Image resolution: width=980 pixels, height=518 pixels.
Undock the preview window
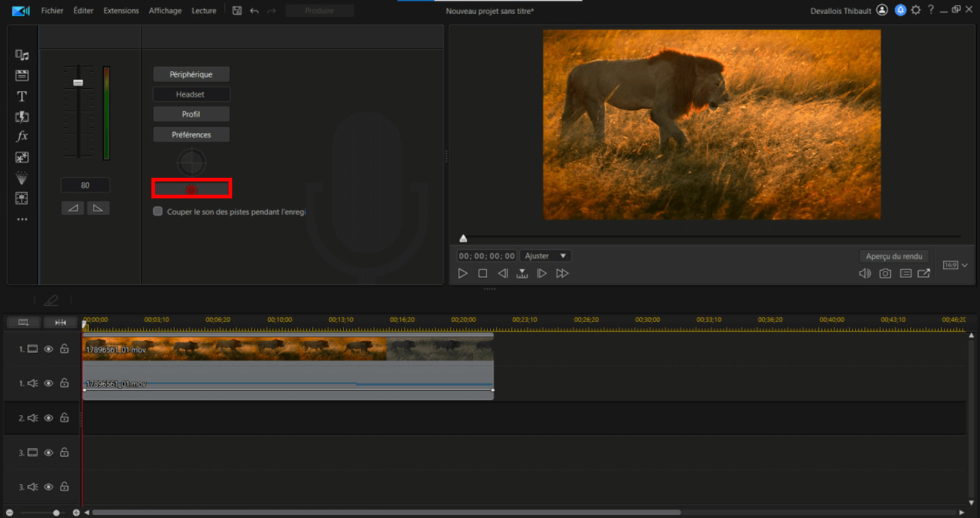pos(924,273)
